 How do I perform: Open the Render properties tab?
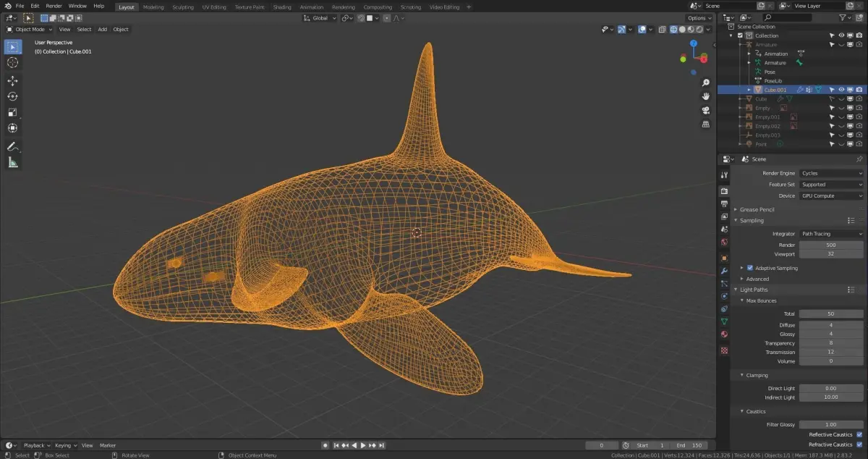pyautogui.click(x=724, y=191)
